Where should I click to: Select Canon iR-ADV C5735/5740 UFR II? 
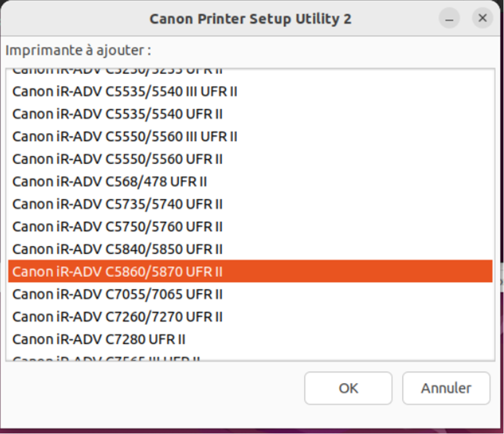[117, 204]
